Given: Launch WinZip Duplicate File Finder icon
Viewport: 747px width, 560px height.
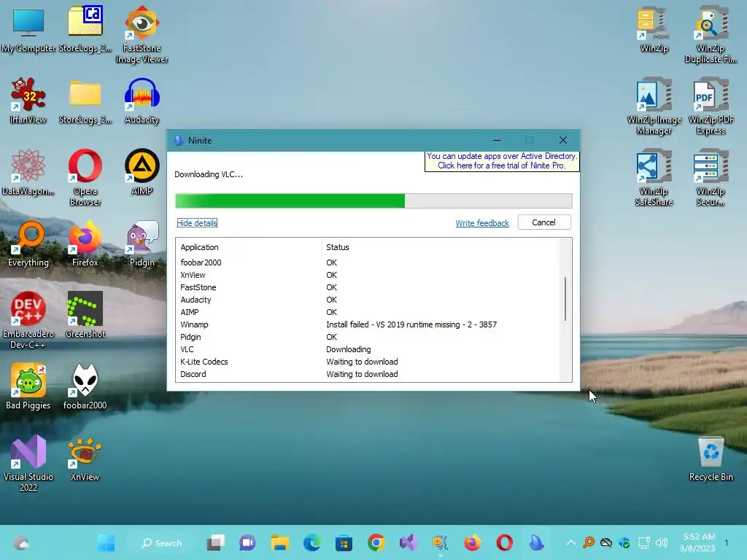Looking at the screenshot, I should [x=711, y=34].
